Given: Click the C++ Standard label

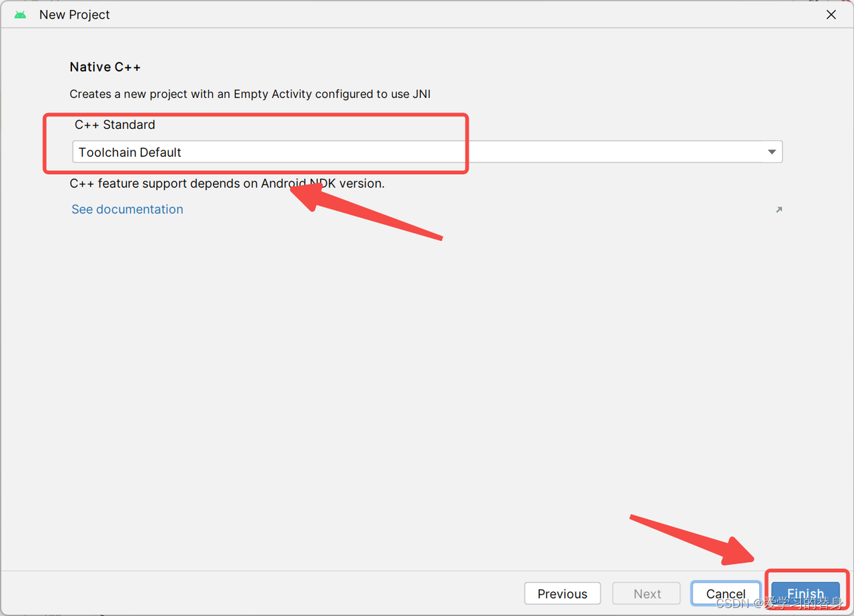Looking at the screenshot, I should pyautogui.click(x=115, y=125).
